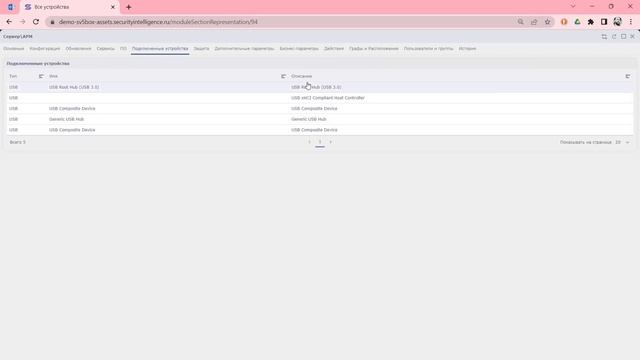Select Generic USB Hub in Имя column
This screenshot has width=640, height=360.
[66, 119]
